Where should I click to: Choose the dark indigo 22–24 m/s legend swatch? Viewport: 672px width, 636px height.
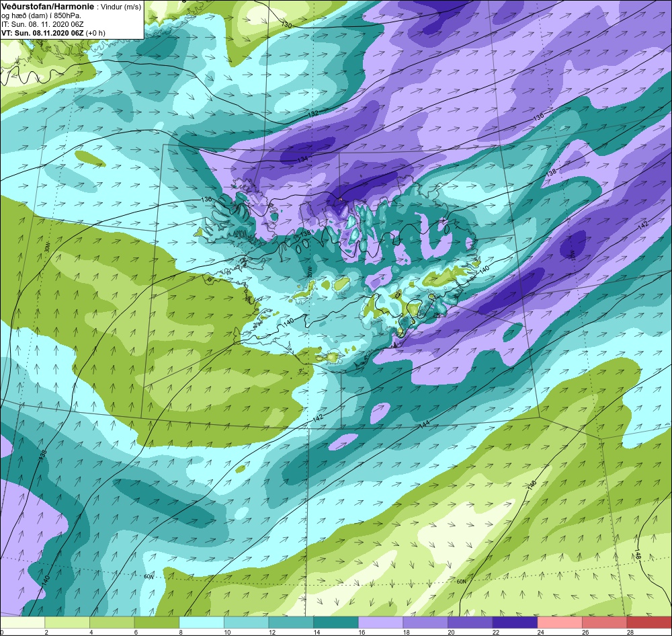(x=515, y=623)
